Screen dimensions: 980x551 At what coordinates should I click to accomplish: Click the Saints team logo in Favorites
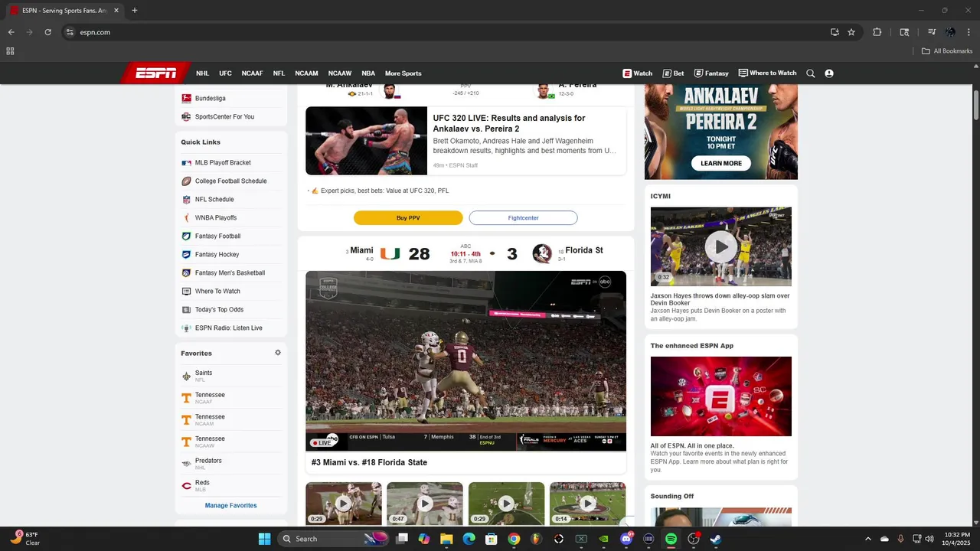point(186,376)
